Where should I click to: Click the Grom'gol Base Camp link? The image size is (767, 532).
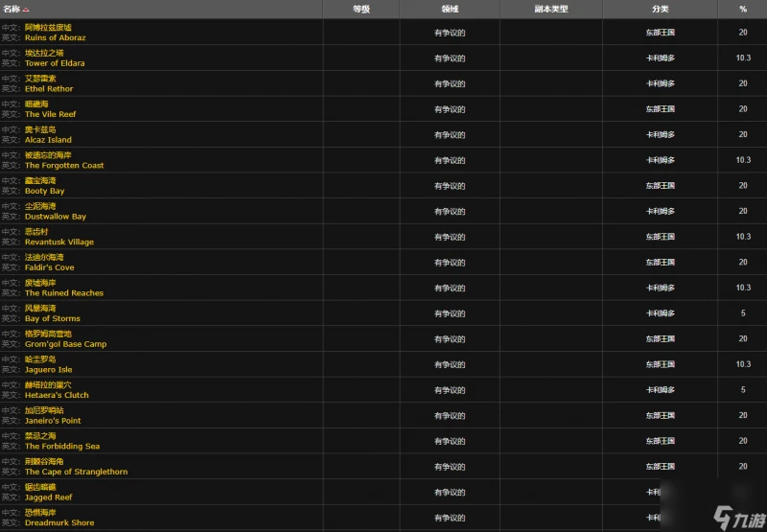coord(65,344)
